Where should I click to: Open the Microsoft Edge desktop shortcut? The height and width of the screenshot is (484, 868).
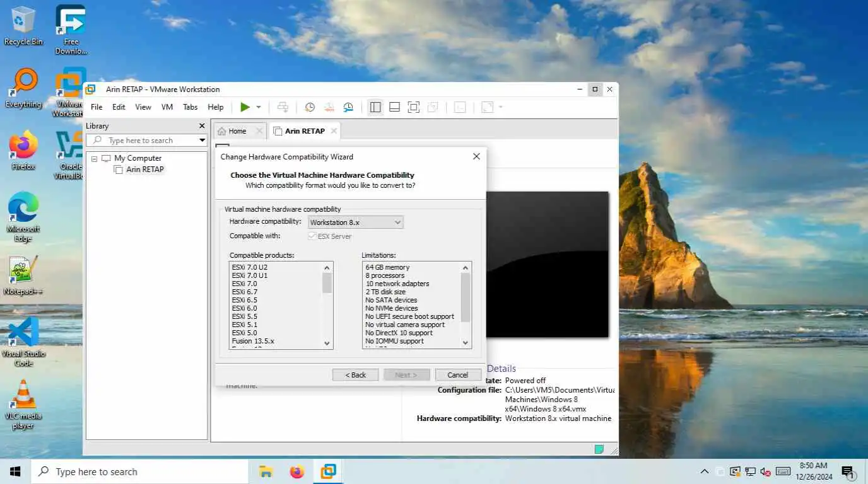pyautogui.click(x=23, y=217)
